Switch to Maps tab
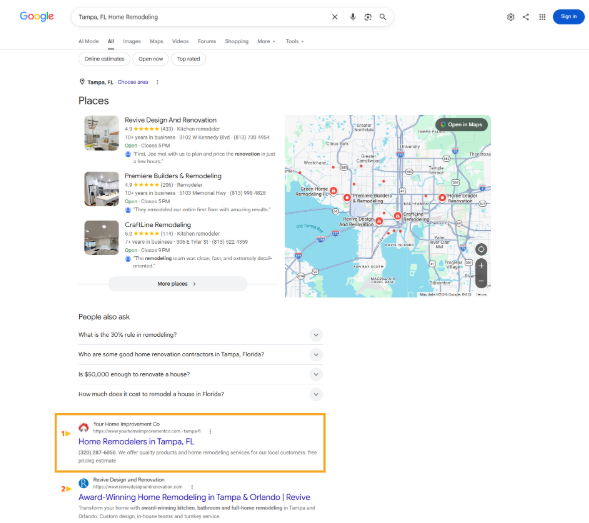The image size is (589, 523). [x=156, y=41]
